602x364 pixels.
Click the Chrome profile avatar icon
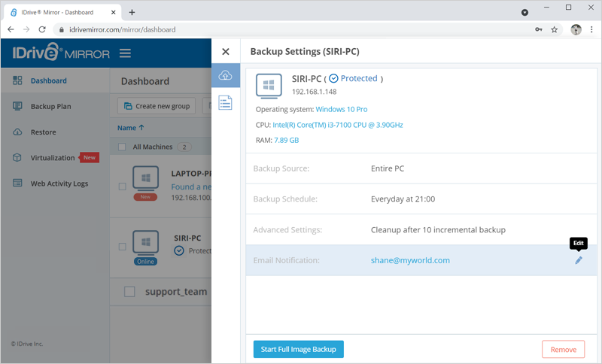click(x=576, y=30)
